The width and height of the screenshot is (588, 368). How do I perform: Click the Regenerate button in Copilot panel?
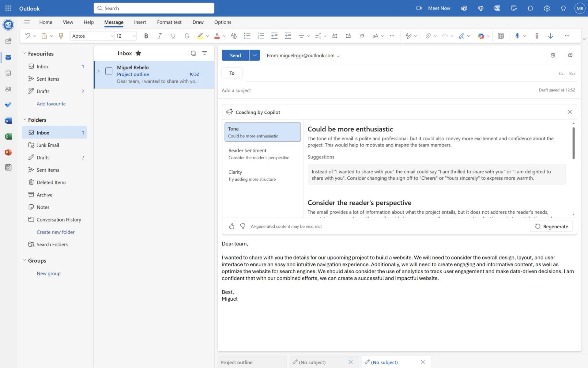click(551, 226)
